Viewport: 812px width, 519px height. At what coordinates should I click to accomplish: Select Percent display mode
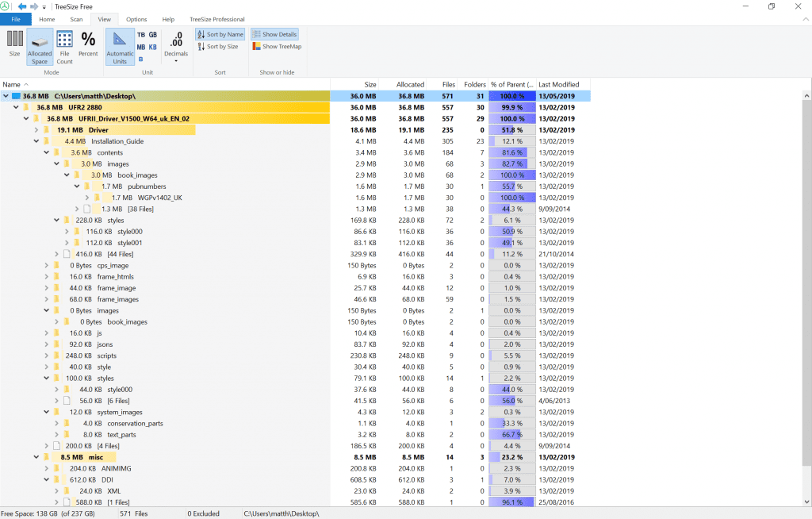(x=88, y=44)
